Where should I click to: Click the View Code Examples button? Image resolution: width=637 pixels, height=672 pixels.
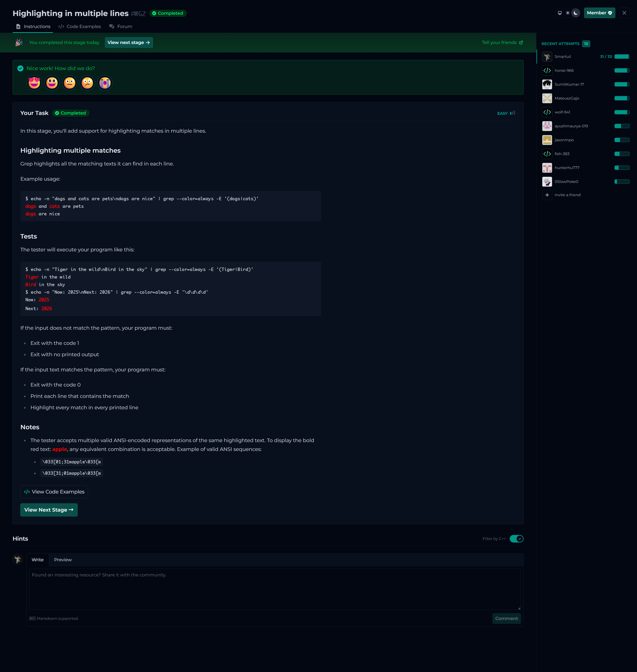(x=54, y=492)
